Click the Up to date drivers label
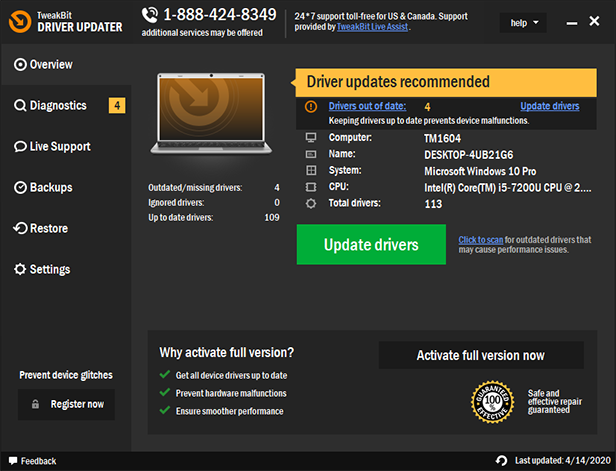The width and height of the screenshot is (616, 471). [x=180, y=218]
